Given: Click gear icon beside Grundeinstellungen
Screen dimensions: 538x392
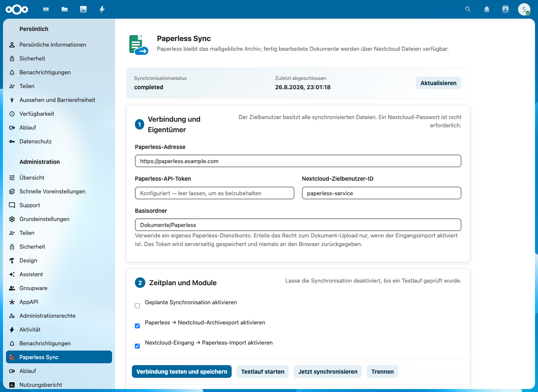Looking at the screenshot, I should [12, 219].
